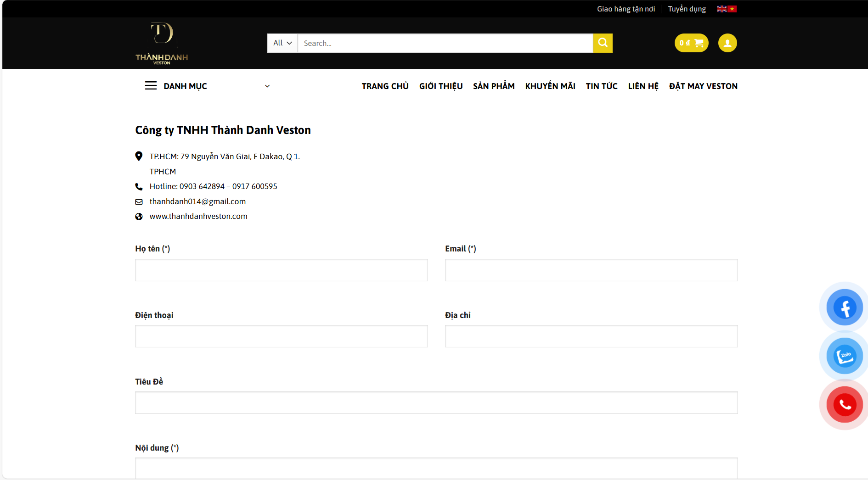Click into the Họ tên input field

(x=281, y=270)
